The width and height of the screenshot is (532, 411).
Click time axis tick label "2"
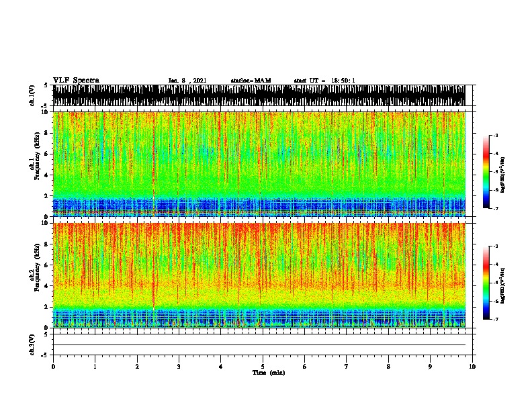137,367
